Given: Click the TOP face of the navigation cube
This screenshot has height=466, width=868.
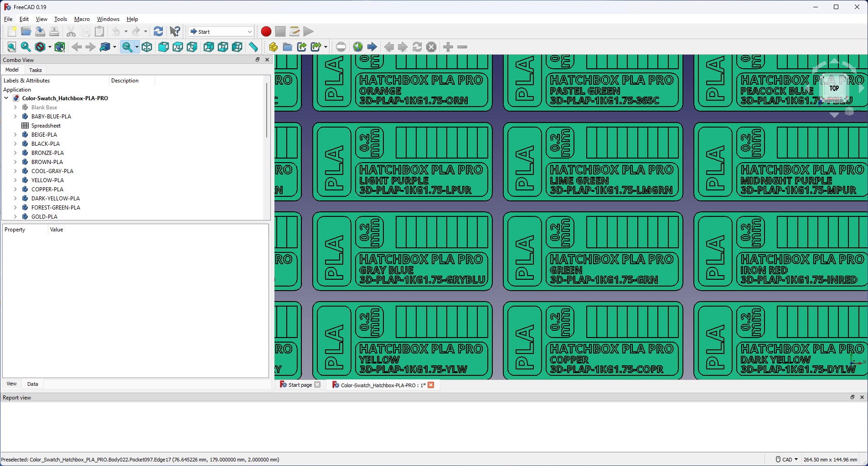Looking at the screenshot, I should pyautogui.click(x=834, y=88).
